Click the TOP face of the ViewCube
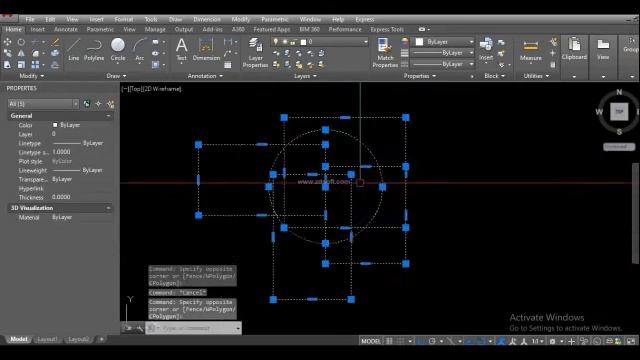640x360 pixels. click(619, 111)
